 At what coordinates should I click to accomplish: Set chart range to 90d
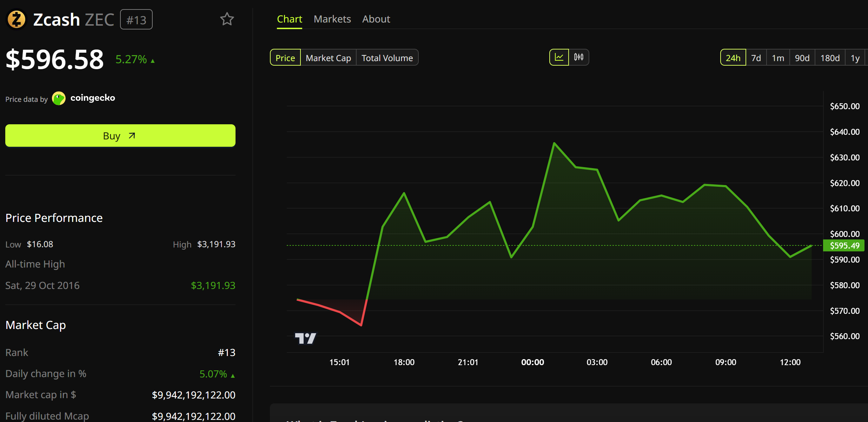(802, 58)
